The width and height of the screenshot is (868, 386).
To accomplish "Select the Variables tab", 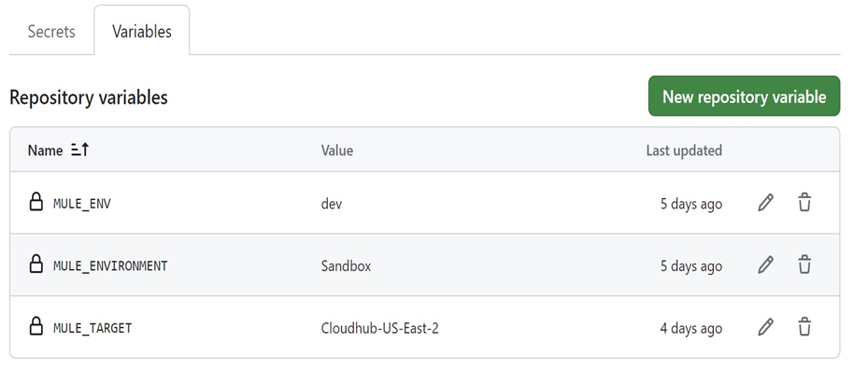I will point(142,31).
